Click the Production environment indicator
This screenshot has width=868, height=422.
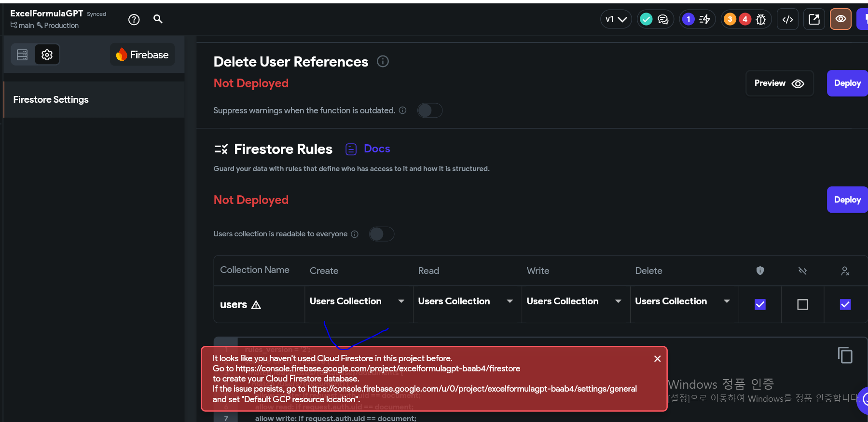click(x=58, y=26)
